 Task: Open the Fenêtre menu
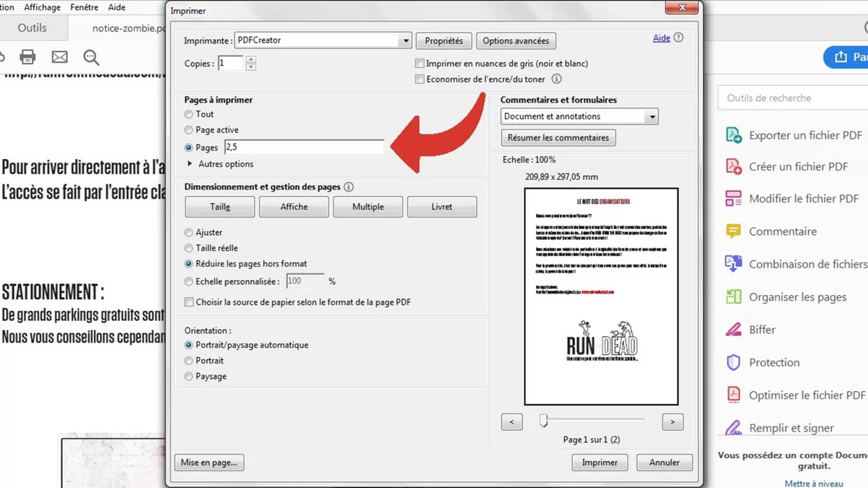coord(85,7)
